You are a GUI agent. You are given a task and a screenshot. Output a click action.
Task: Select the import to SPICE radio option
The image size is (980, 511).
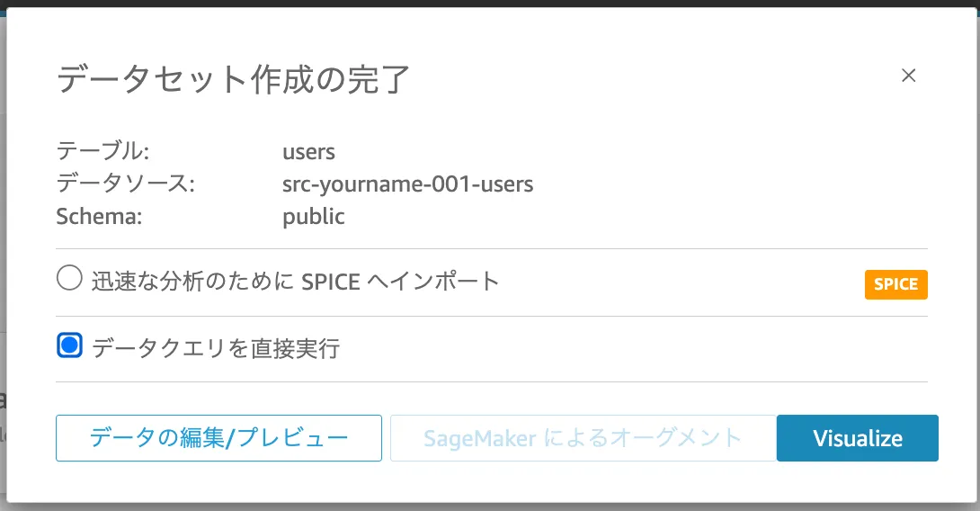(x=69, y=279)
